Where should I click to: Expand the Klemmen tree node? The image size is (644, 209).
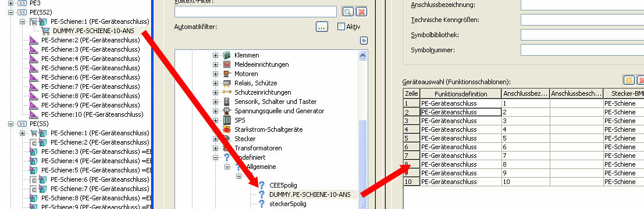coord(215,55)
